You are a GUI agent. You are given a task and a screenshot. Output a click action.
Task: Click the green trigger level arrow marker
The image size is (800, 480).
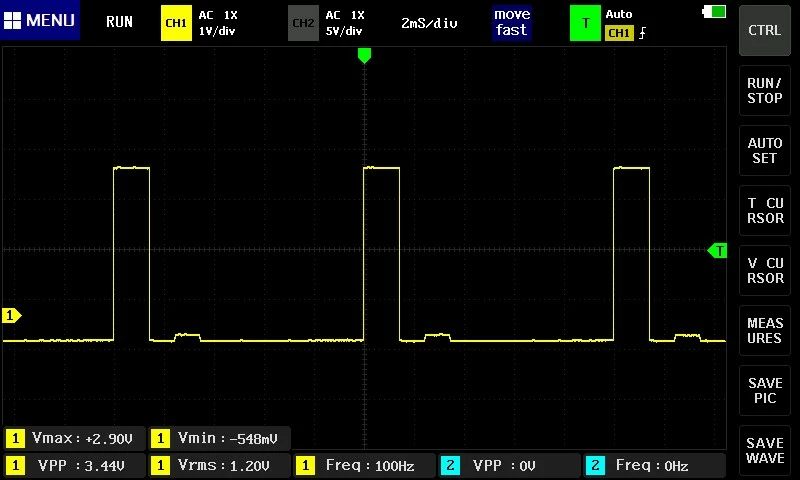(717, 250)
